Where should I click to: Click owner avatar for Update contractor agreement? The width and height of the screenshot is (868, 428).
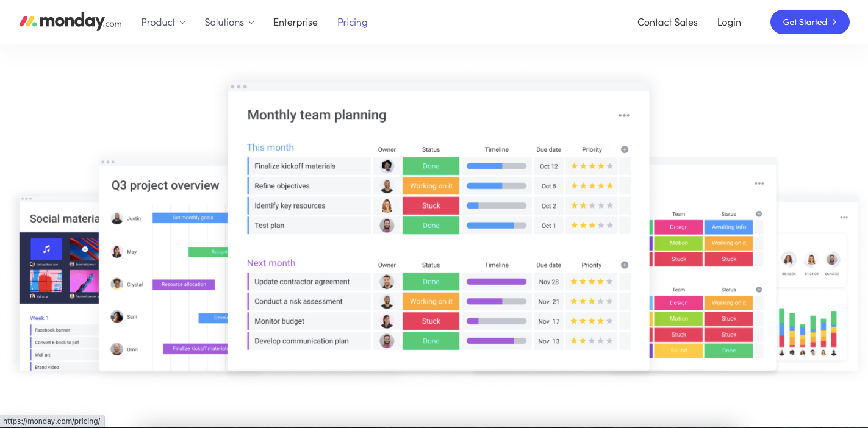387,282
